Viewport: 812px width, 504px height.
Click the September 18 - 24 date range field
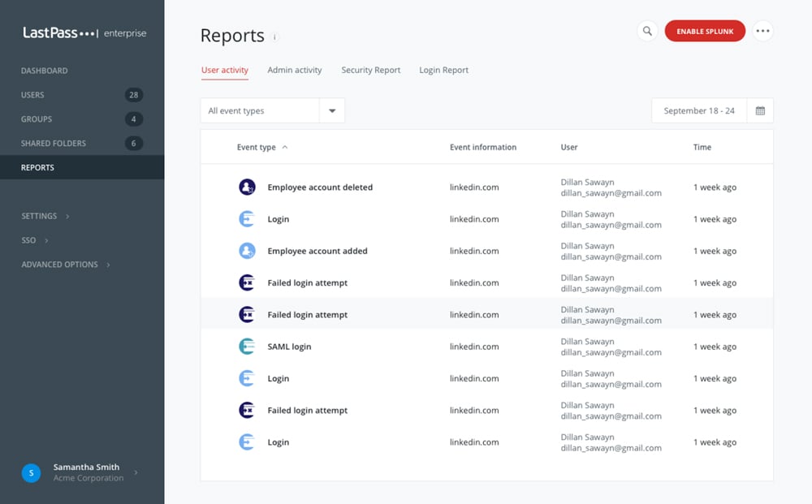(698, 111)
